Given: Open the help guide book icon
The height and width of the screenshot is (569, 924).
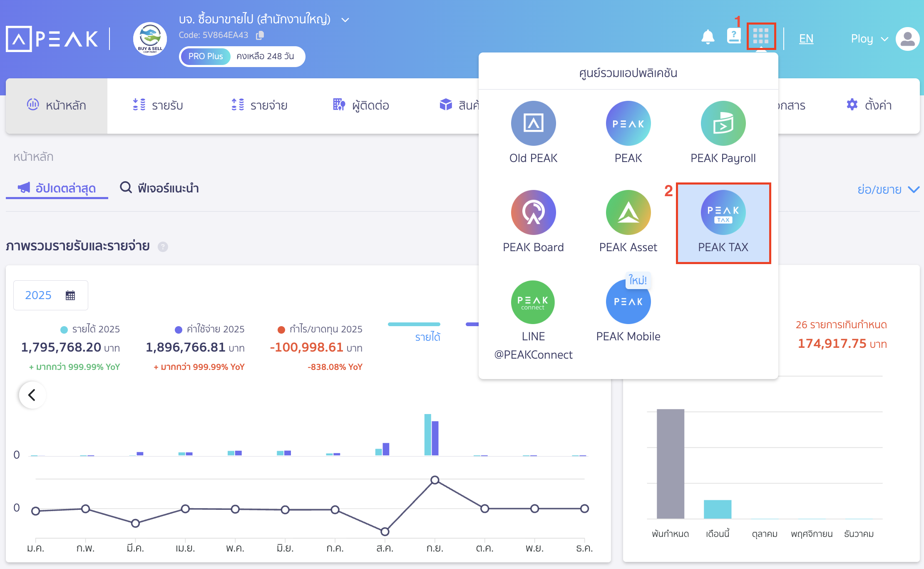Looking at the screenshot, I should pos(733,36).
